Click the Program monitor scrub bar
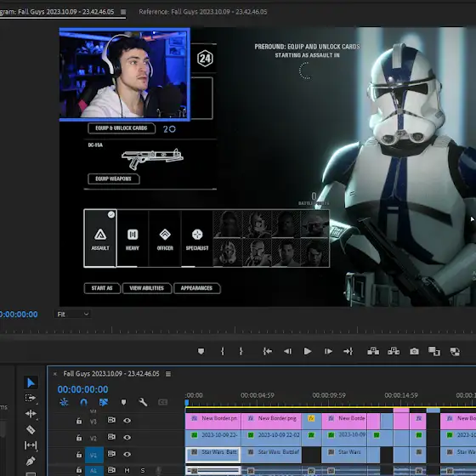Screen dimensions: 476x476 click(238, 331)
